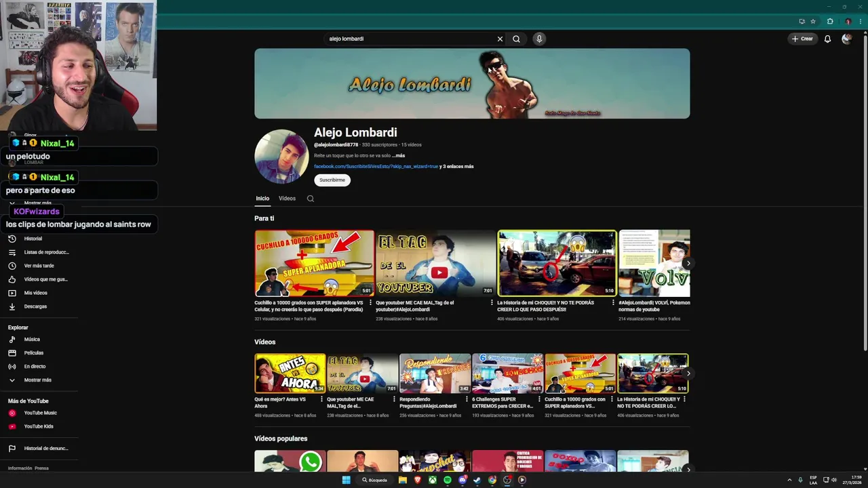Open the YouTube account avatar menu

tap(846, 39)
